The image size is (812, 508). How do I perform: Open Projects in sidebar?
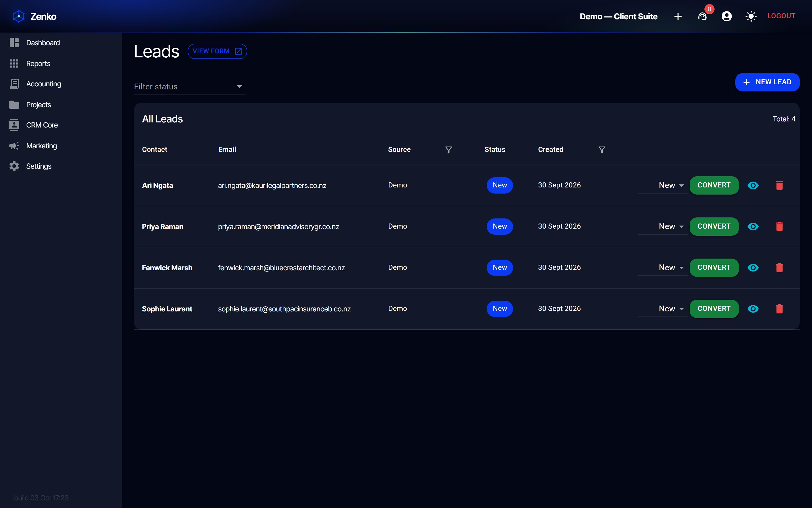pyautogui.click(x=61, y=105)
